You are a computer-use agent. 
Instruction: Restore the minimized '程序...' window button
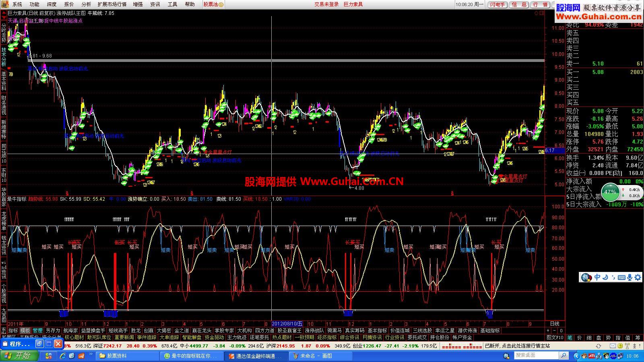click(39, 344)
